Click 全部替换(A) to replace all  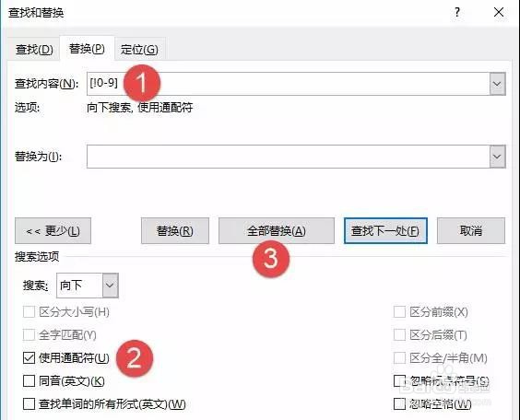tap(277, 231)
